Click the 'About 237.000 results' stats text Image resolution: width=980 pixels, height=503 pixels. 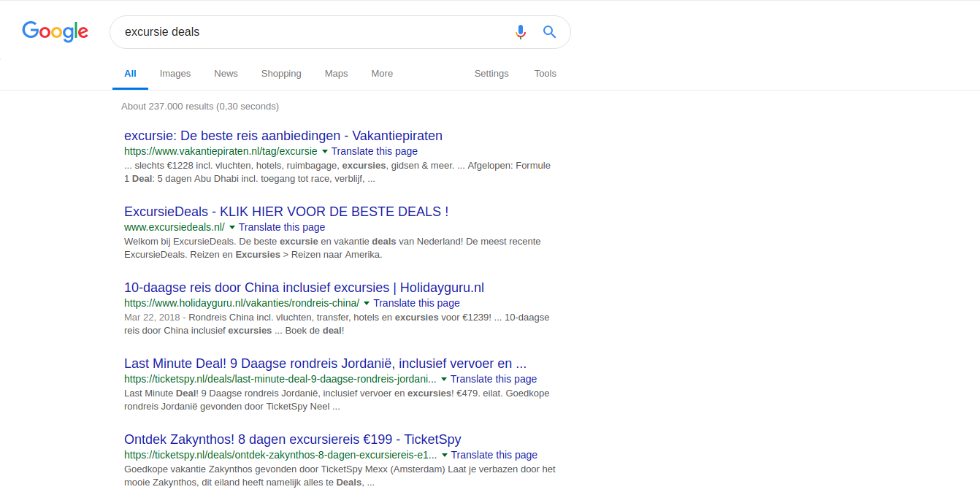click(x=200, y=107)
